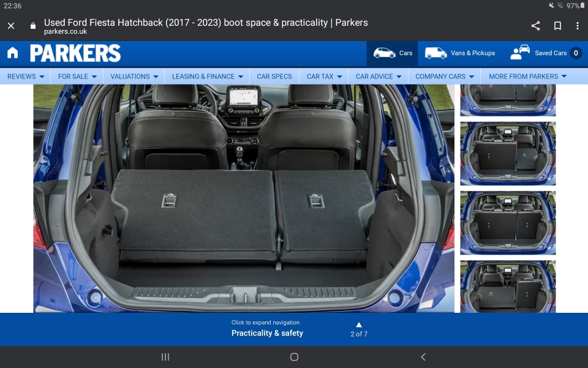
Task: Tap the page title in address bar
Action: (x=206, y=23)
